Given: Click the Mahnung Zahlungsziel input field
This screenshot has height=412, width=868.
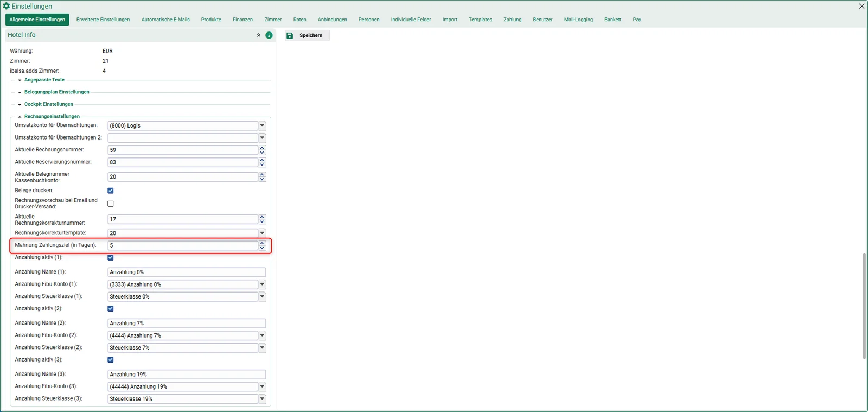Looking at the screenshot, I should [183, 245].
